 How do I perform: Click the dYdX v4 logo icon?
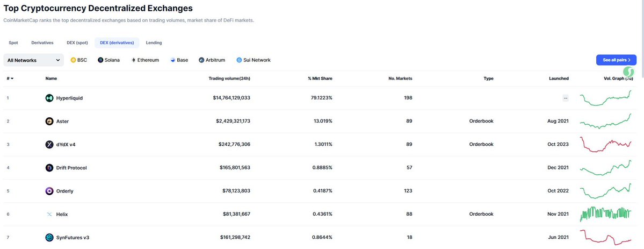(49, 145)
